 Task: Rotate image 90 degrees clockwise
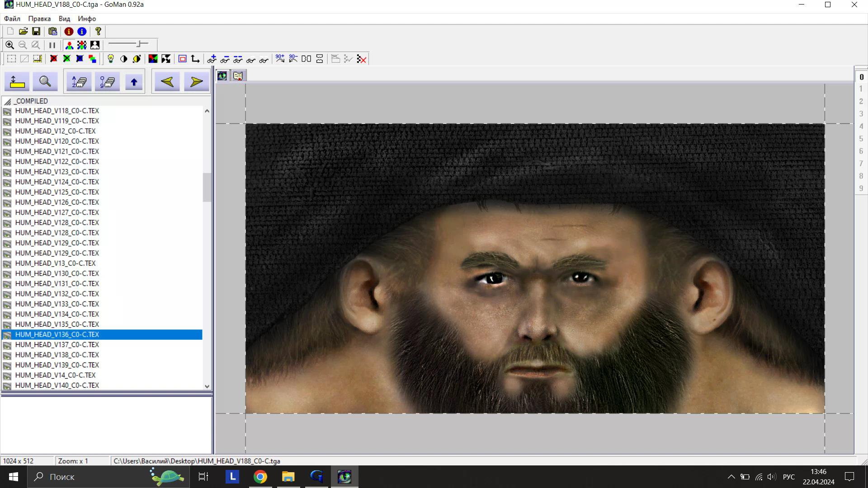(x=280, y=59)
